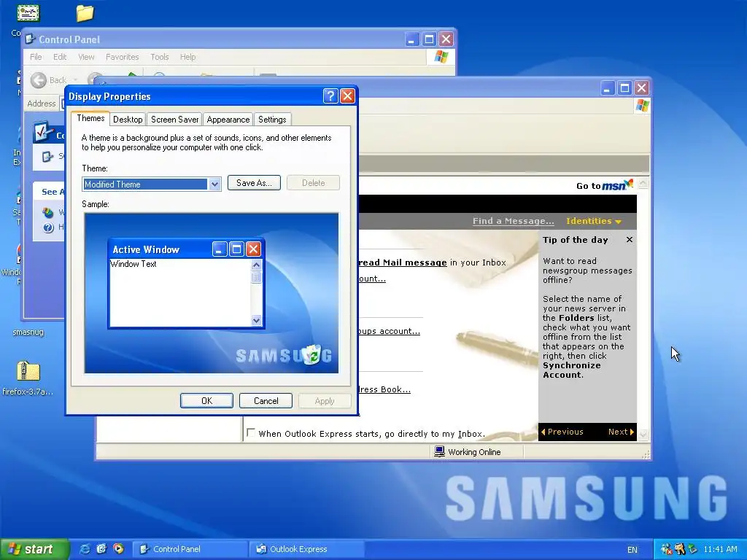Open Favorites menu in Control Panel window
747x560 pixels.
[x=122, y=57]
